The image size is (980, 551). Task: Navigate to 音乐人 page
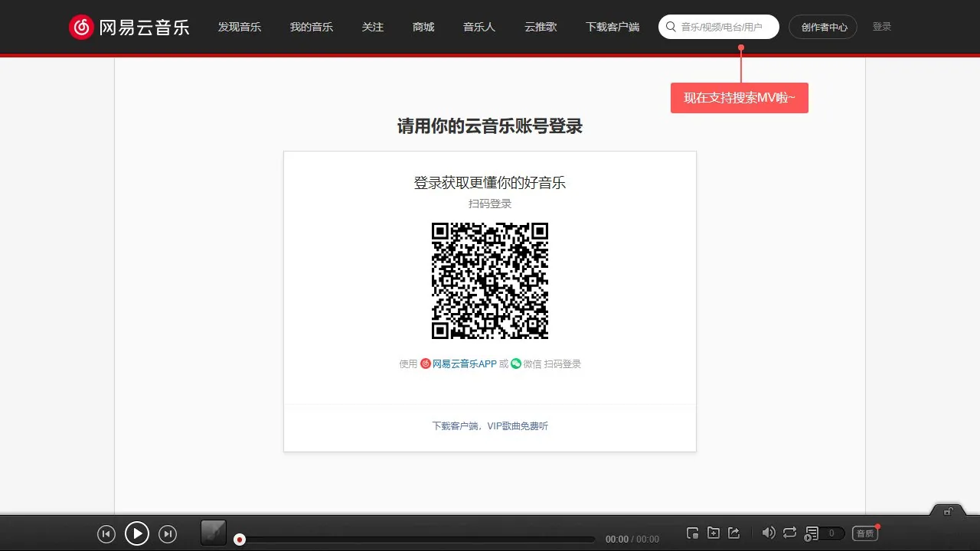(x=479, y=27)
